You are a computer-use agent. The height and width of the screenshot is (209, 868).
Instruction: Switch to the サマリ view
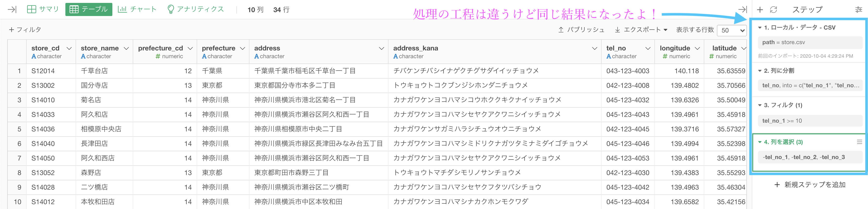(43, 9)
